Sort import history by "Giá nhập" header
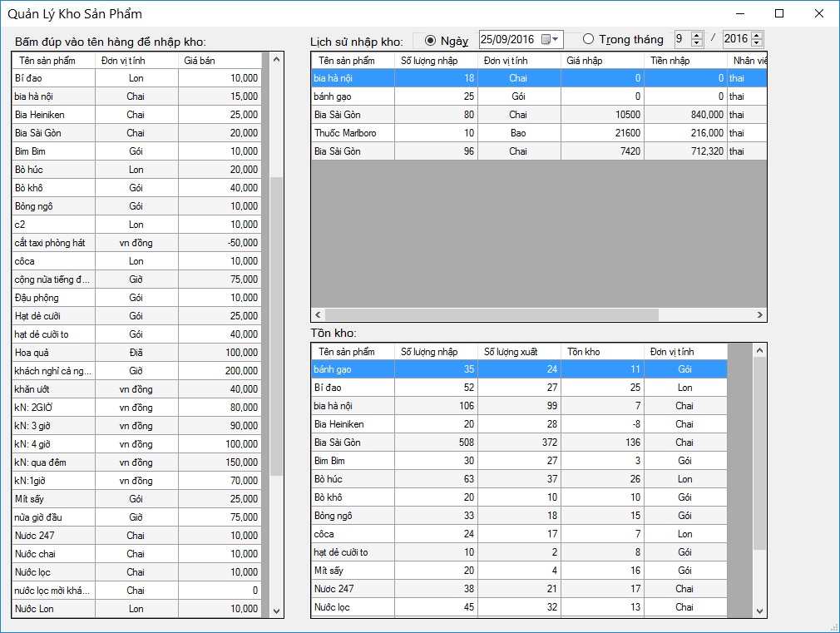 602,61
